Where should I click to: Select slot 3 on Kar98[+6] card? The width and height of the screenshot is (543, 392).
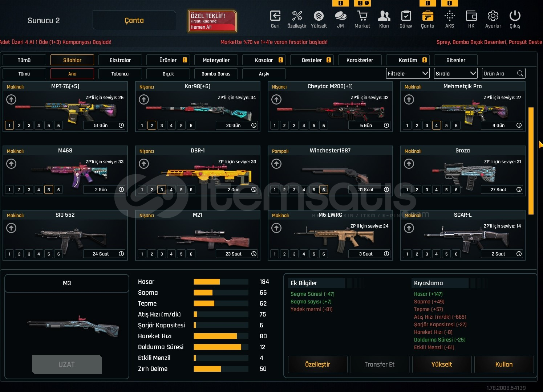[162, 125]
